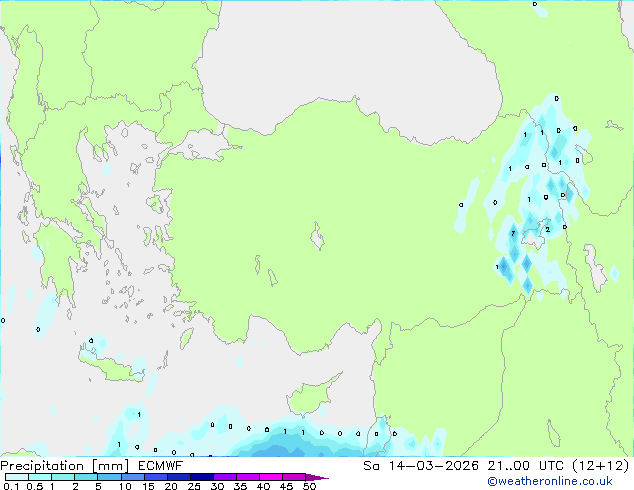Click the 10 legend scale label
This screenshot has width=634, height=490.
click(x=125, y=486)
